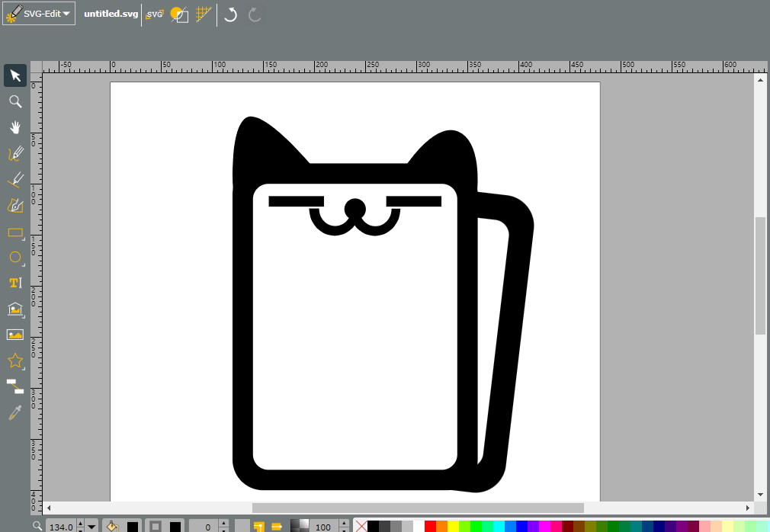Click the paint bucket fill icon
This screenshot has height=532, width=770.
[x=113, y=527]
